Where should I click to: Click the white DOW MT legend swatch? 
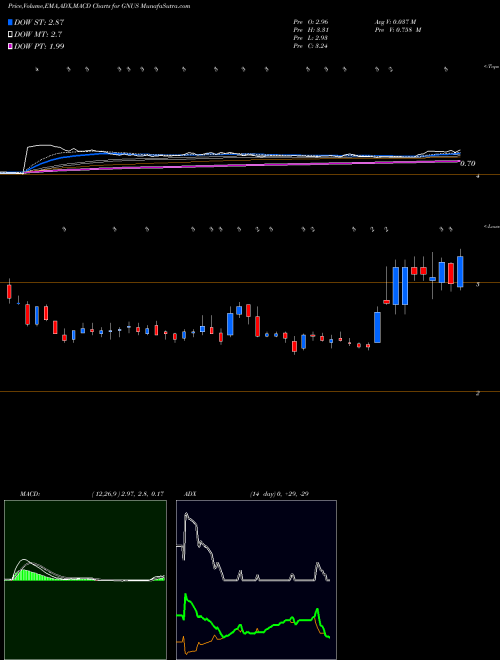(x=10, y=35)
